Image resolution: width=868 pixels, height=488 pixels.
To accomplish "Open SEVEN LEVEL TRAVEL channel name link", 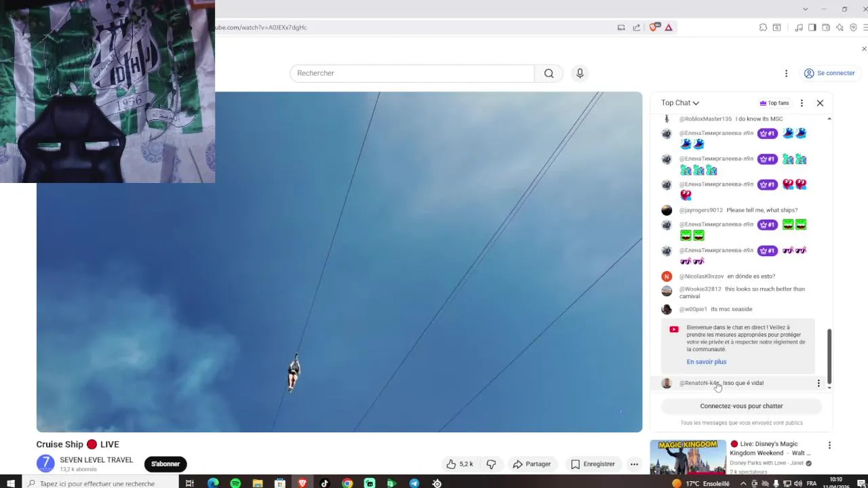I will pyautogui.click(x=96, y=460).
